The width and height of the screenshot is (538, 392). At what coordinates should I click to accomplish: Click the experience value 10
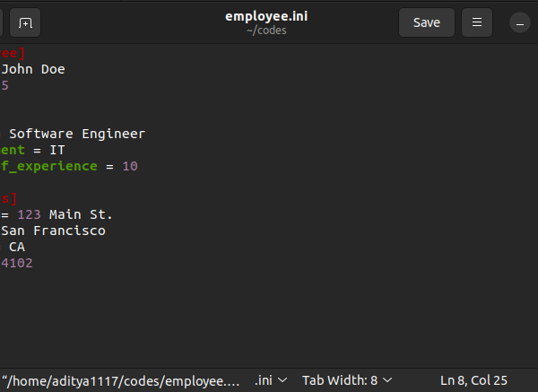pos(130,166)
